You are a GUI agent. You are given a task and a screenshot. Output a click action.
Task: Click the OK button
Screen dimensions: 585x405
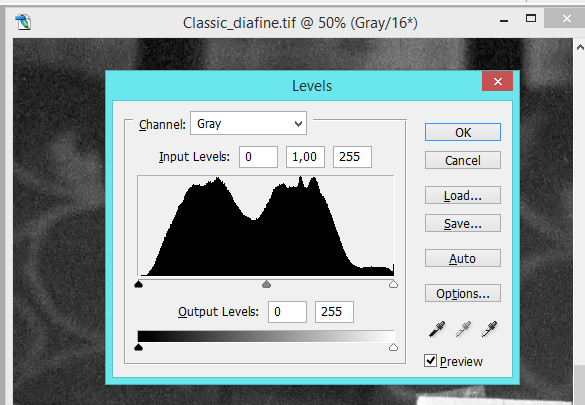click(x=463, y=132)
